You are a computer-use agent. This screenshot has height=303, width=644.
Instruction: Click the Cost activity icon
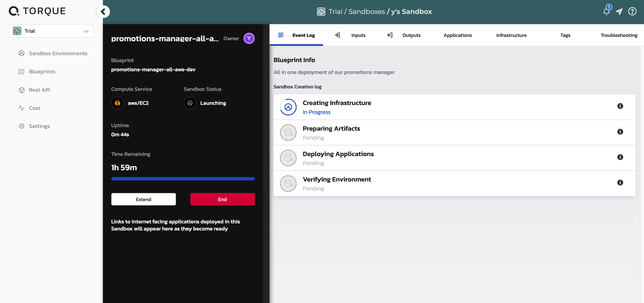21,108
